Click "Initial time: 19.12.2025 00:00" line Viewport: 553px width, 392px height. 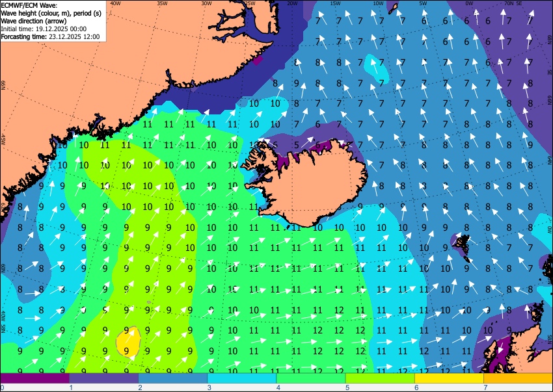tap(44, 29)
